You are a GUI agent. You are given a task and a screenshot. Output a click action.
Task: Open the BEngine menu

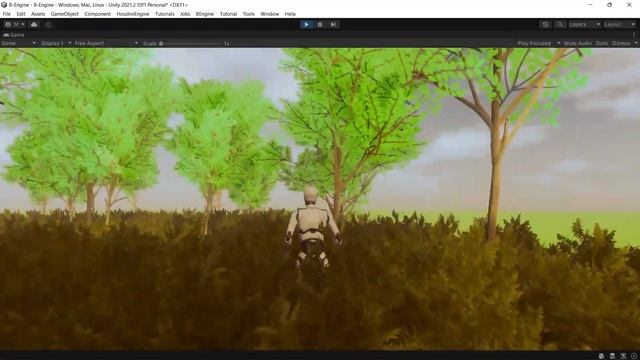click(205, 14)
